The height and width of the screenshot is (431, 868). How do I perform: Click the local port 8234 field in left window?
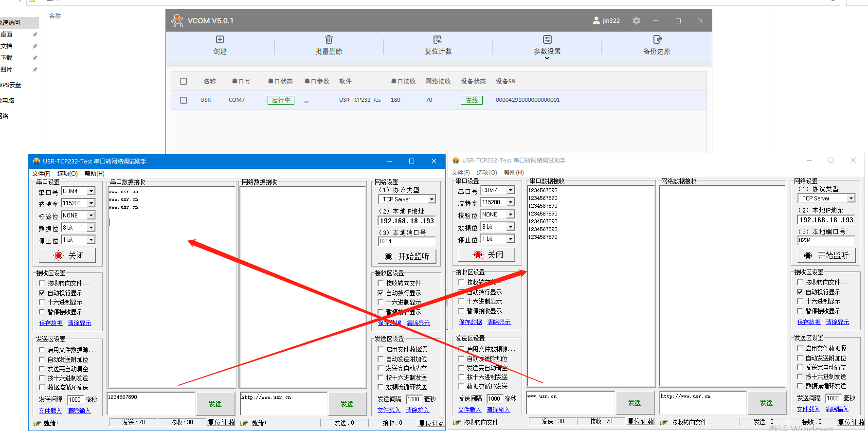click(x=406, y=241)
